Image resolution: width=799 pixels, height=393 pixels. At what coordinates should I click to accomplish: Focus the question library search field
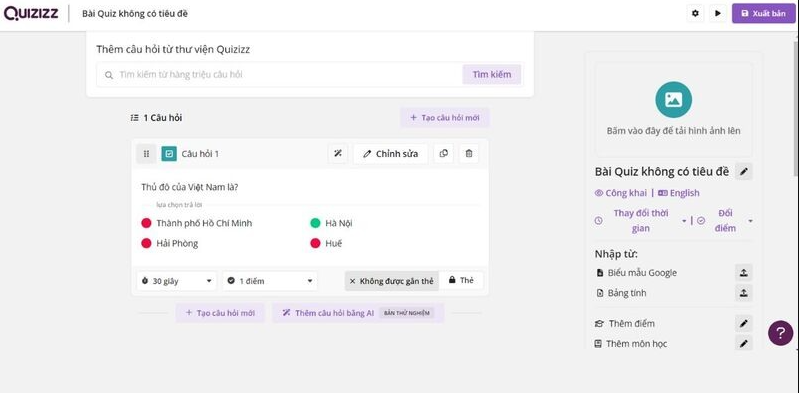pyautogui.click(x=279, y=74)
